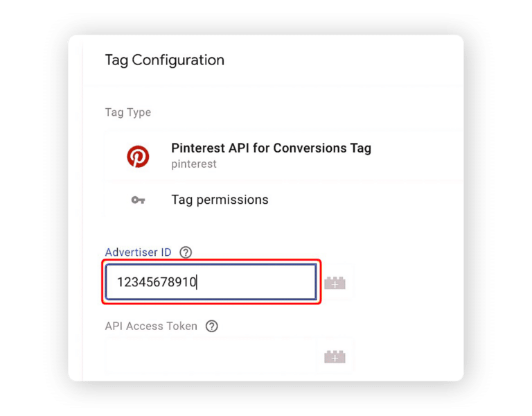Click the gray pinterest subtitle text
The width and height of the screenshot is (532, 416).
[194, 164]
